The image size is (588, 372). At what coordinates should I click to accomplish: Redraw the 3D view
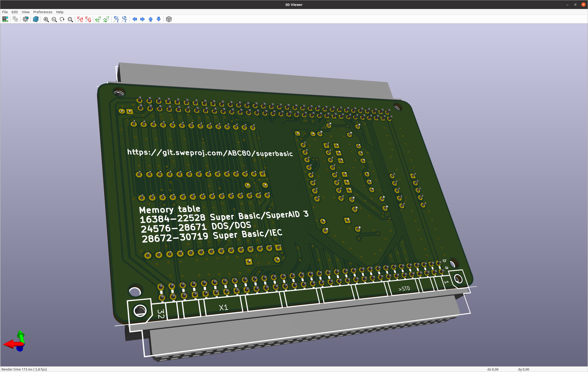tap(62, 19)
